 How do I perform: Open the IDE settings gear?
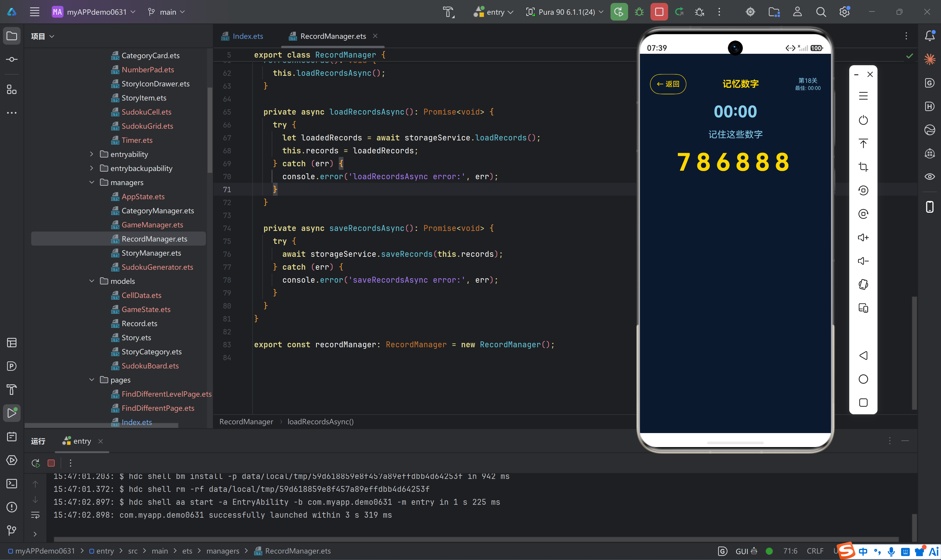(844, 12)
